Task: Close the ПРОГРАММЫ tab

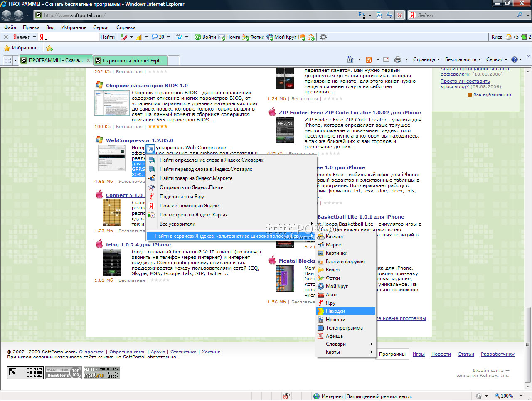Action: point(88,60)
